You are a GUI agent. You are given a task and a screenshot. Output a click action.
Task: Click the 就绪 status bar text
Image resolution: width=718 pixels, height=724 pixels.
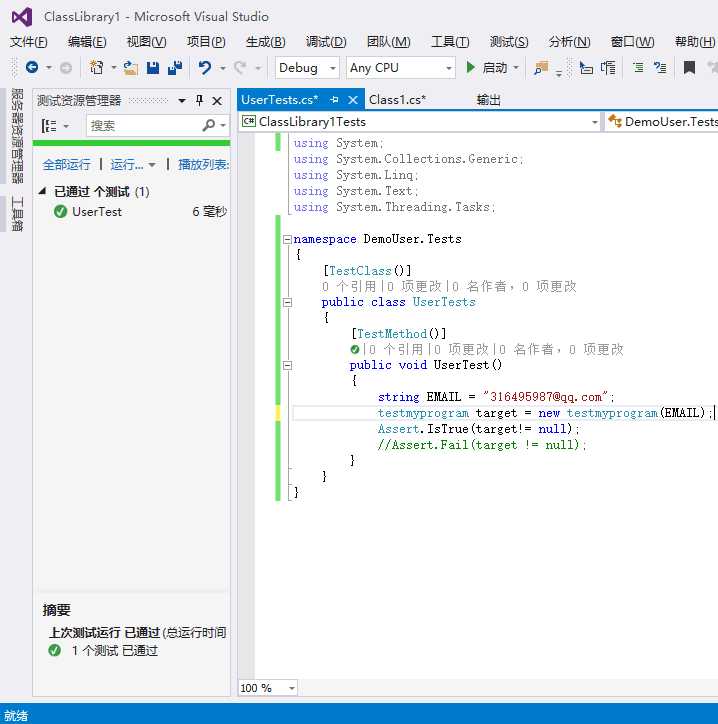pyautogui.click(x=16, y=715)
